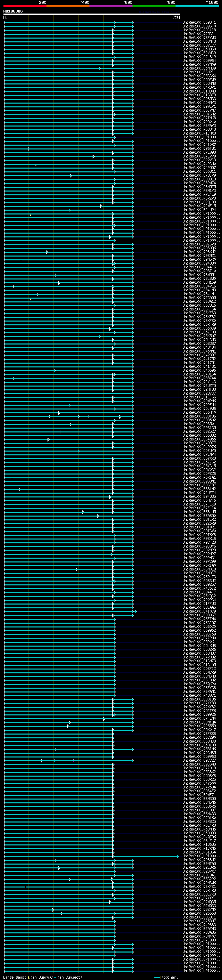Select hit UniRef100_P93502
The image size is (222, 980).
pyautogui.click(x=199, y=420)
